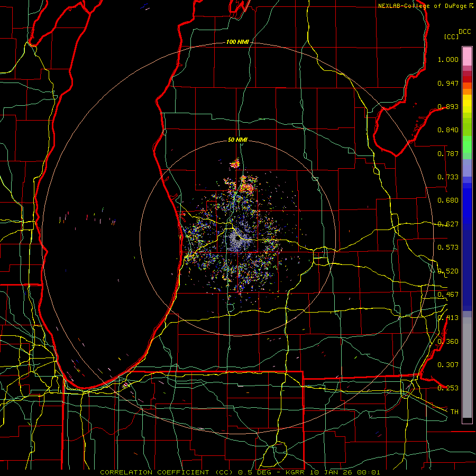Select the 0.307 legend value

click(x=448, y=365)
